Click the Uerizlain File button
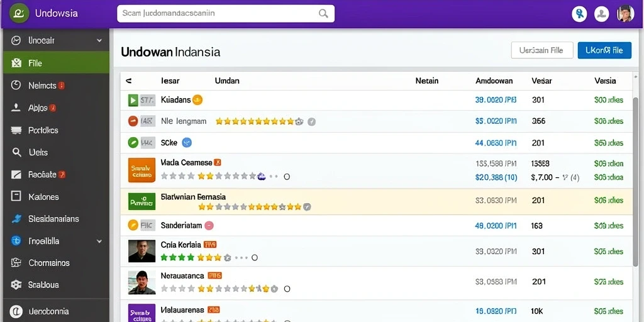 coord(541,50)
